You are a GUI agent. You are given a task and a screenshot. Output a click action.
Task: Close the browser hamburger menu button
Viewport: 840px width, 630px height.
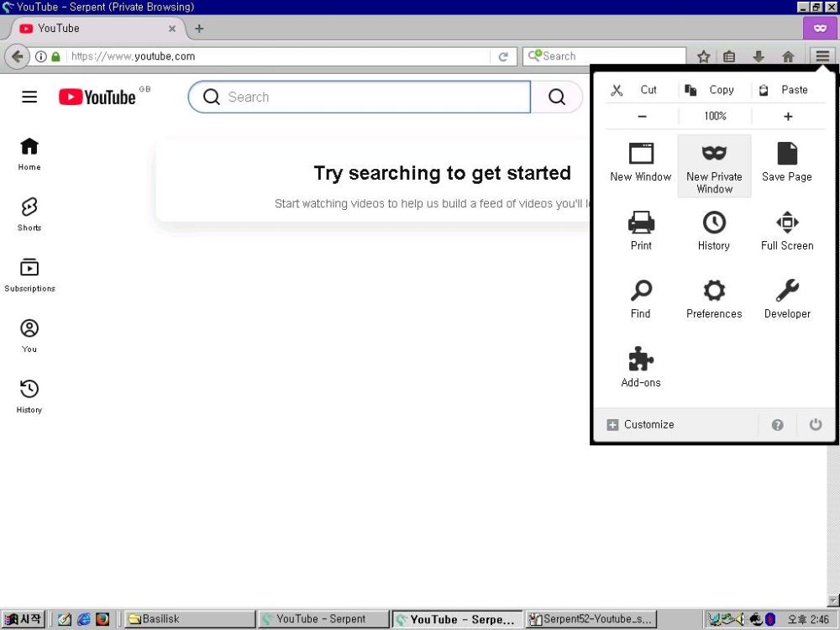(x=822, y=56)
